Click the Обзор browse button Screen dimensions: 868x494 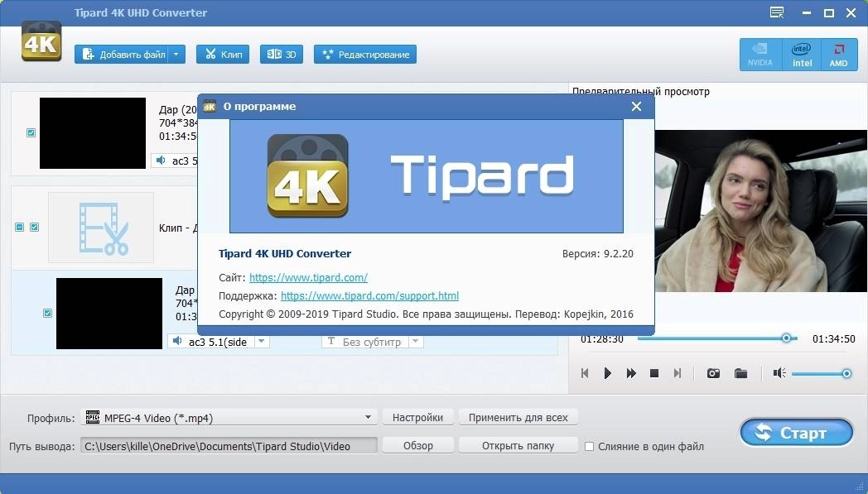(418, 446)
